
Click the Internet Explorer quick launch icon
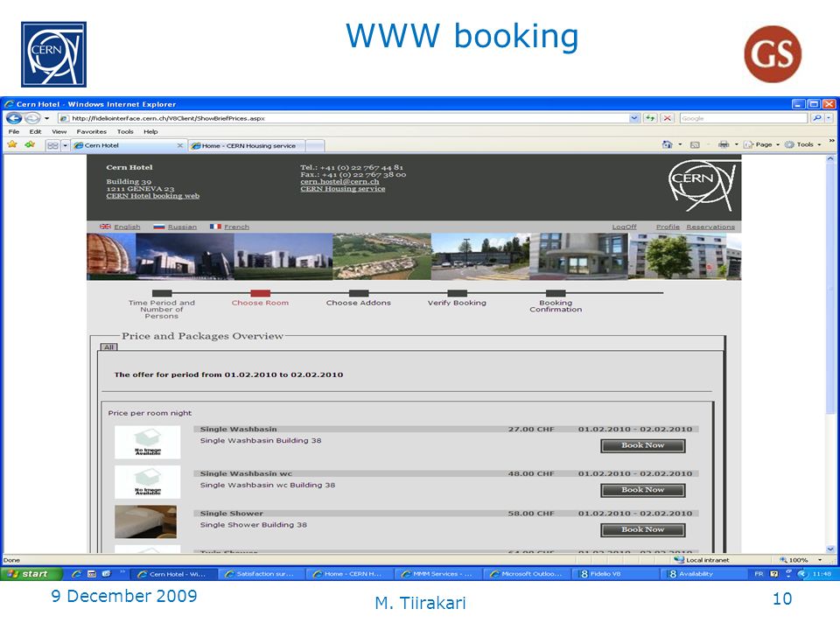pyautogui.click(x=76, y=574)
